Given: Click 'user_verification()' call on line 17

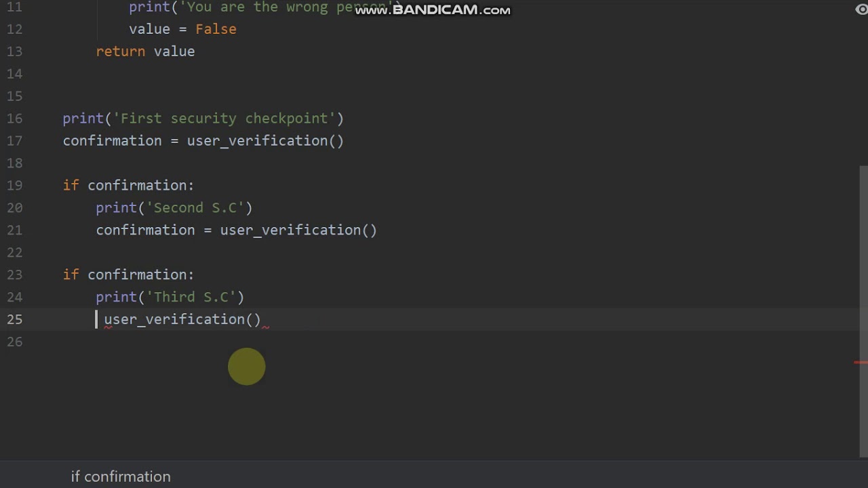Looking at the screenshot, I should coord(265,141).
